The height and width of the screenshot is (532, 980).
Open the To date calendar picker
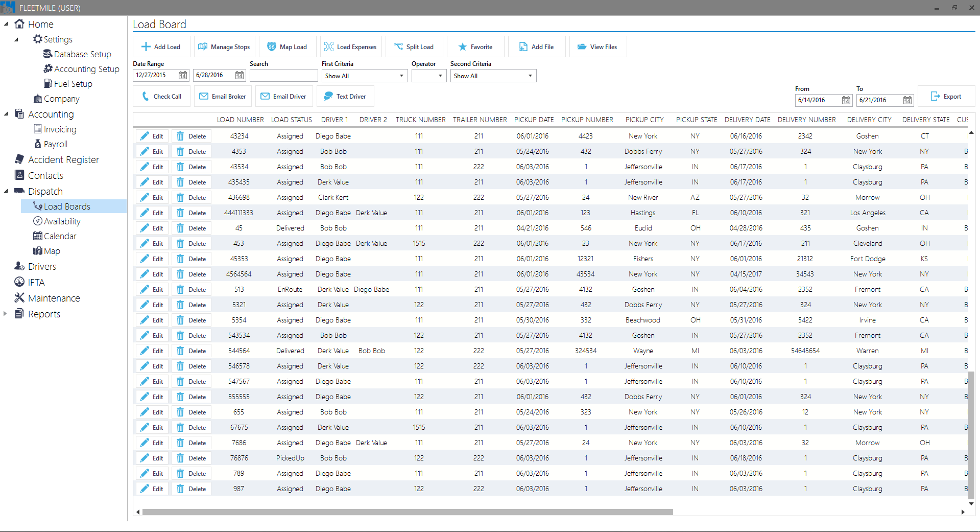(907, 100)
